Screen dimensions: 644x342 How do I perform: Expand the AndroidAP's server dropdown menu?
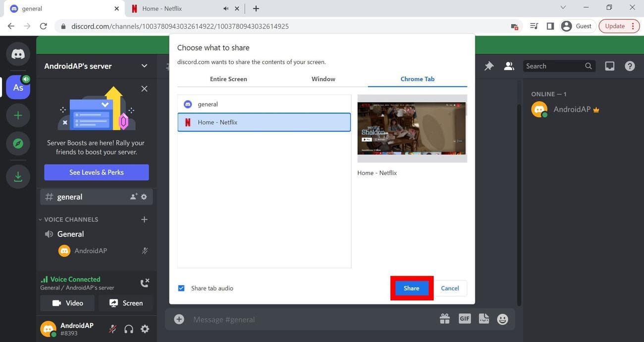[x=144, y=66]
